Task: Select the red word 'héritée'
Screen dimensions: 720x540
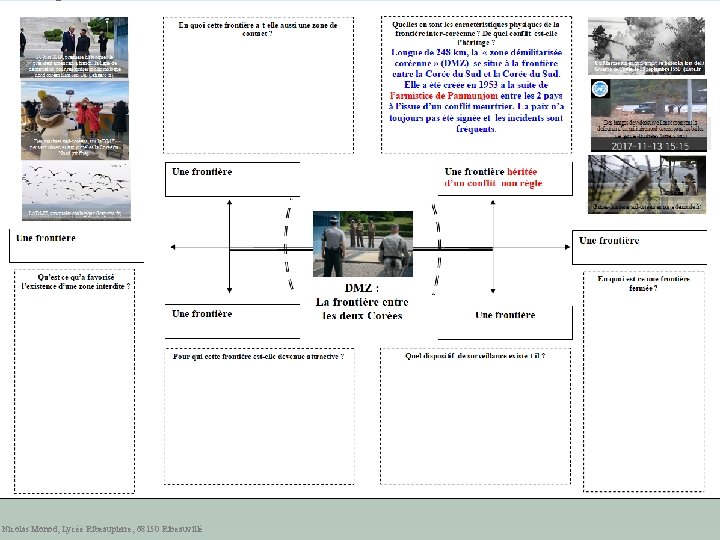Action: click(x=522, y=172)
